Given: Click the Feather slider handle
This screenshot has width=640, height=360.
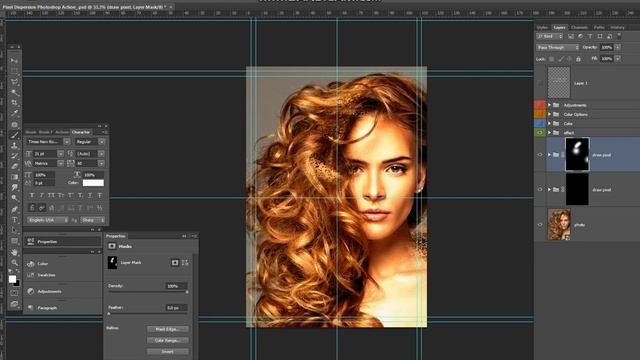Looking at the screenshot, I should click(109, 313).
